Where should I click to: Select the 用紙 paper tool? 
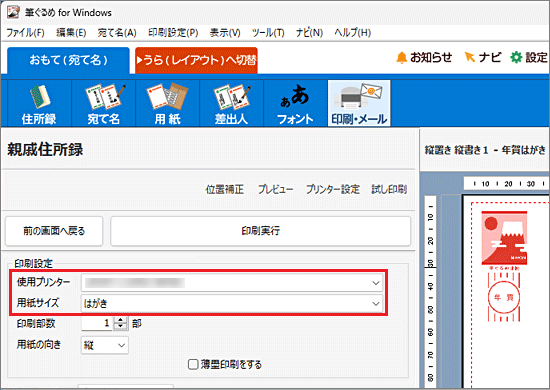tap(167, 103)
